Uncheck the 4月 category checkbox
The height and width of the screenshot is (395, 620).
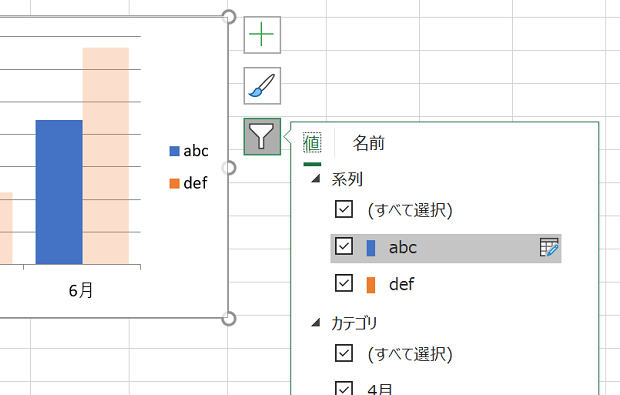tap(344, 388)
